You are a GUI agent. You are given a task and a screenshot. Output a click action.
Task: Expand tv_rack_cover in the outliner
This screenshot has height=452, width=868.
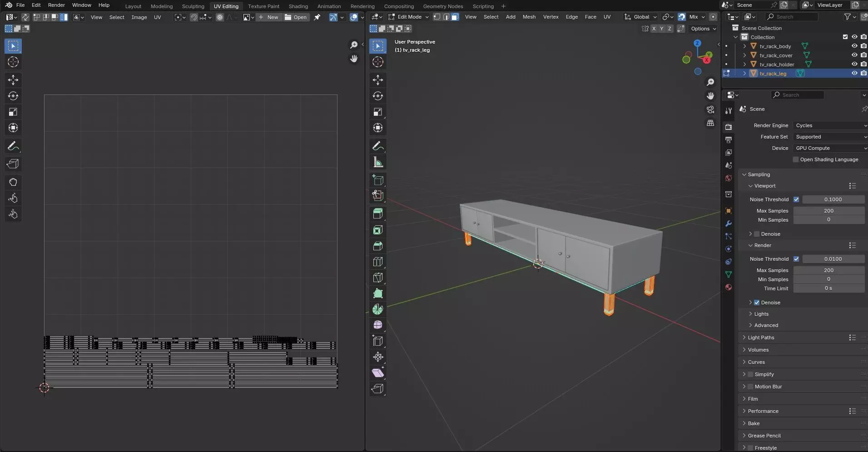point(744,55)
